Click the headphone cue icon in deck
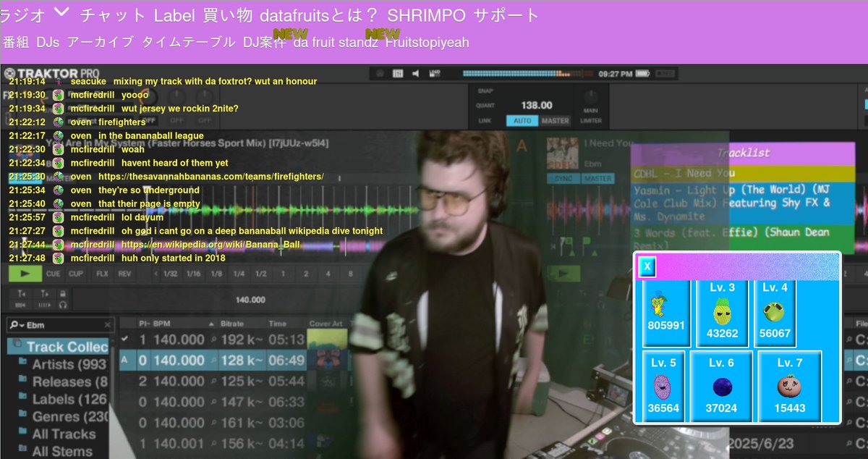This screenshot has height=459, width=868. tap(63, 306)
